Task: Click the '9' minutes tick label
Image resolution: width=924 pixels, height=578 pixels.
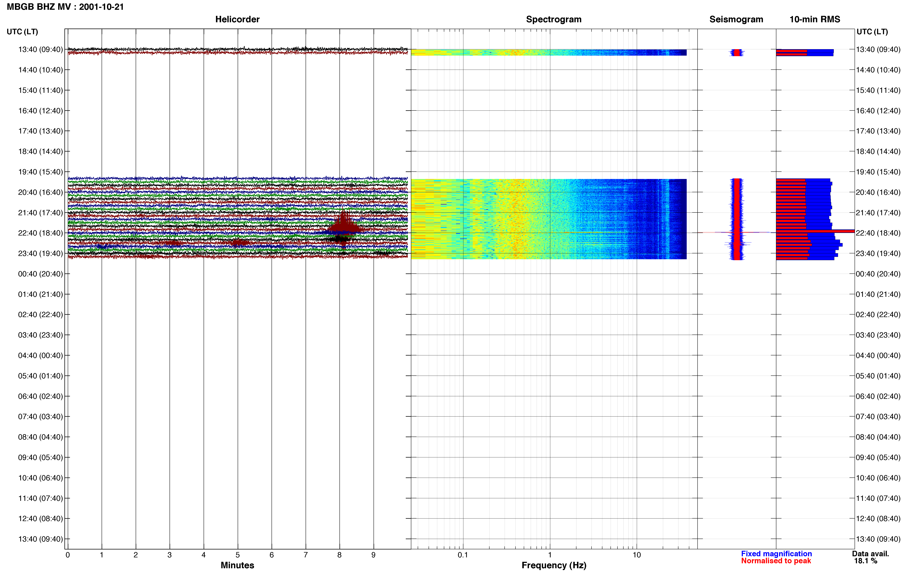Action: [x=373, y=555]
